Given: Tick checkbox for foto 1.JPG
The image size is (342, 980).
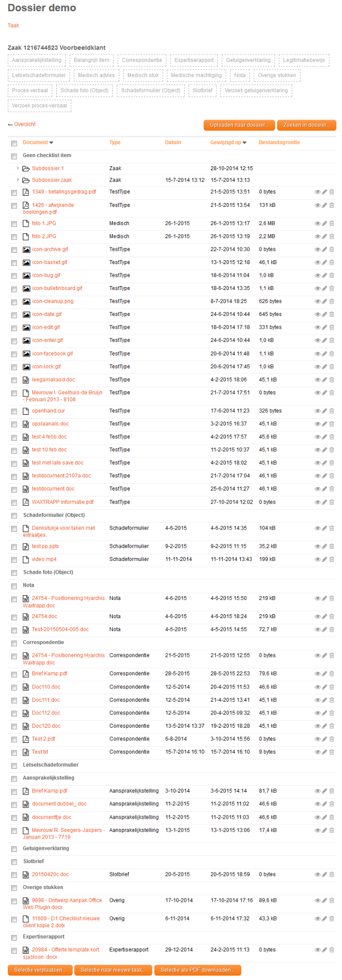Looking at the screenshot, I should point(14,224).
